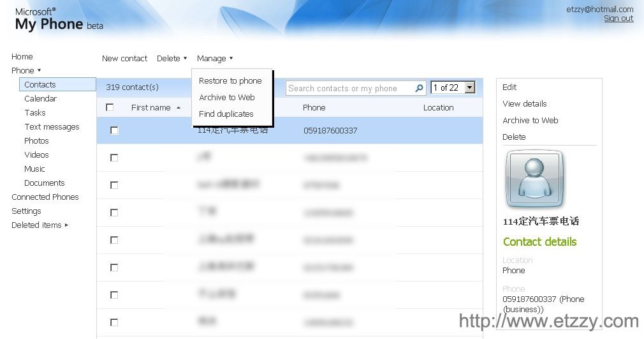Collapse the Phone navigation section
Image resolution: width=644 pixels, height=339 pixels.
[x=26, y=70]
